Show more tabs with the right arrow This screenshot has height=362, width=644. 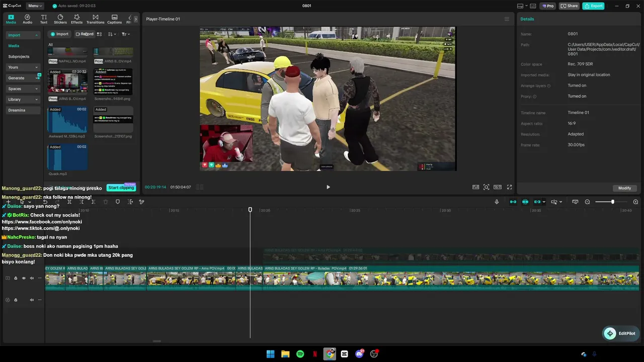click(x=135, y=19)
